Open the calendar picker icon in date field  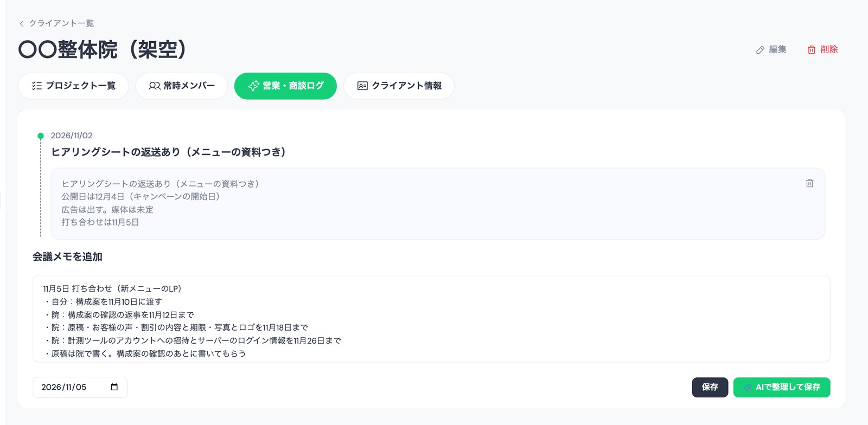click(x=114, y=387)
